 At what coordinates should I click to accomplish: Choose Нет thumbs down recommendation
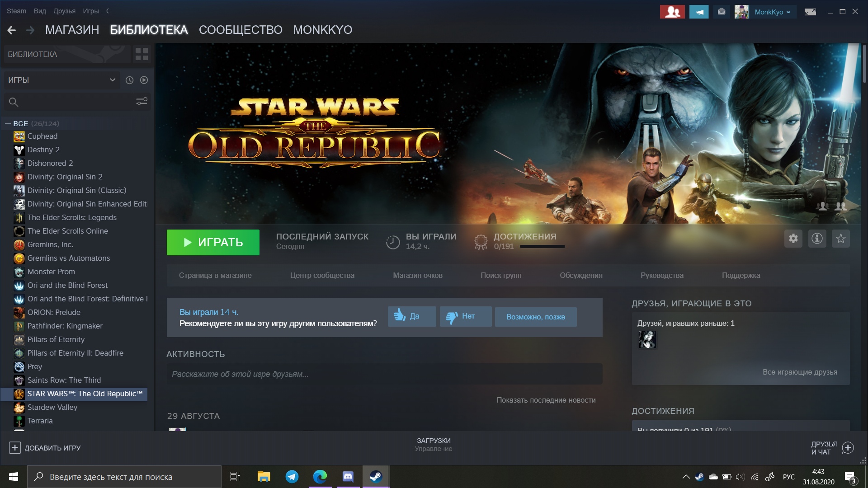click(x=466, y=316)
